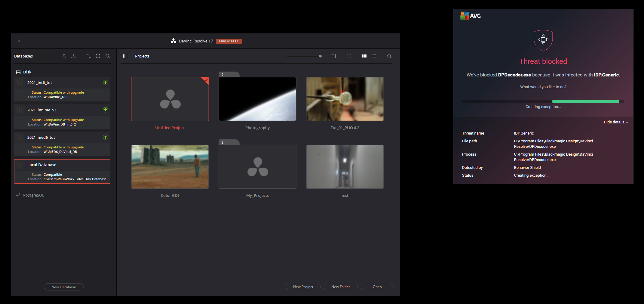The image size is (644, 304).
Task: Select the 2021_int_me_52 database
Action: (62, 116)
